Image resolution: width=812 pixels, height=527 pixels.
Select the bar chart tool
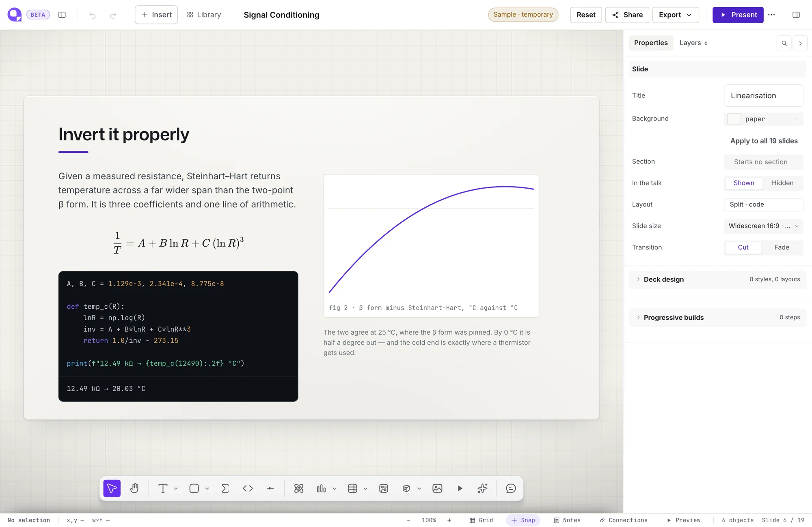pyautogui.click(x=321, y=488)
